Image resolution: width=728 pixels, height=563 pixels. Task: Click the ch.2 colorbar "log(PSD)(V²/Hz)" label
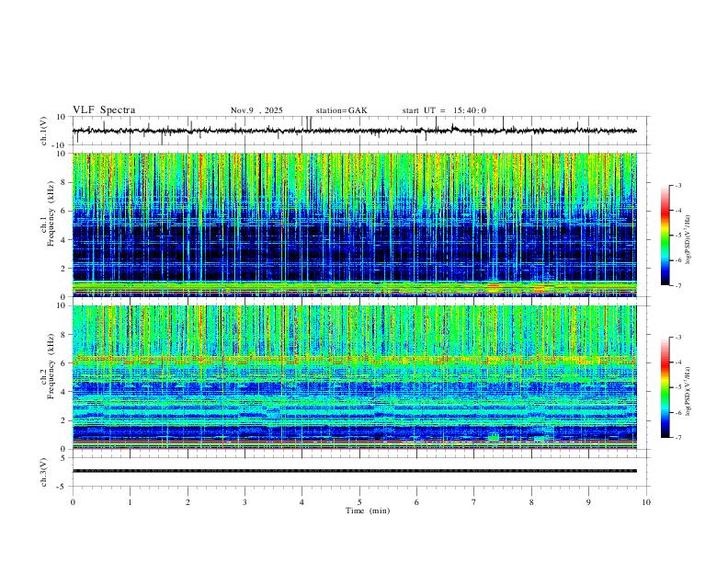click(x=688, y=392)
